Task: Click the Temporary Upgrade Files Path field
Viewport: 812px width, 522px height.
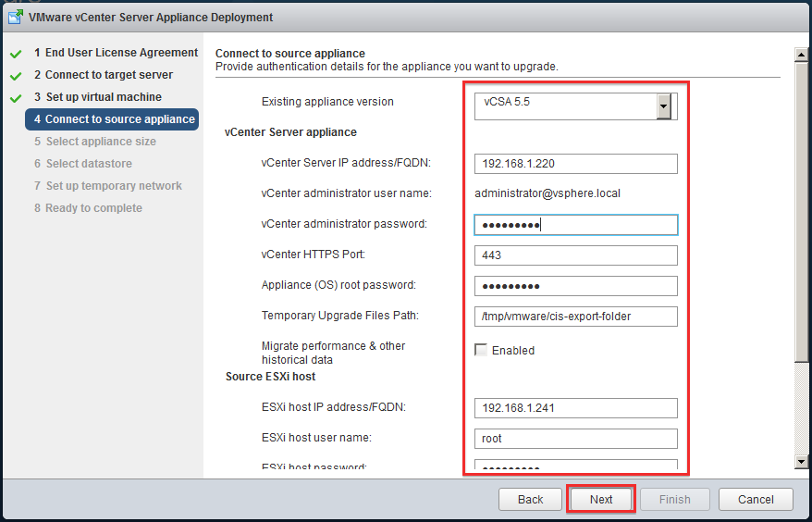Action: pos(575,317)
